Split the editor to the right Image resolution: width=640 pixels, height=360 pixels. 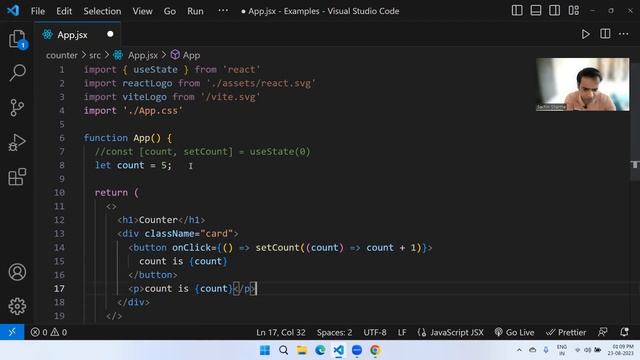pos(605,34)
